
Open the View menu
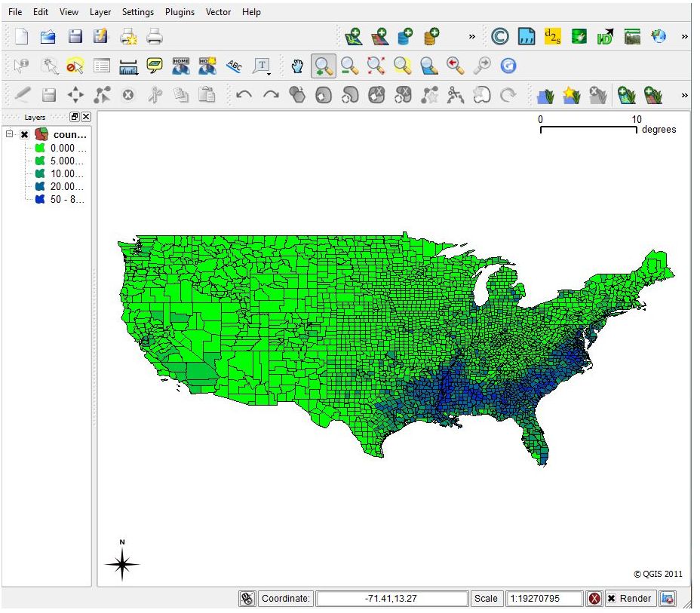(x=69, y=12)
